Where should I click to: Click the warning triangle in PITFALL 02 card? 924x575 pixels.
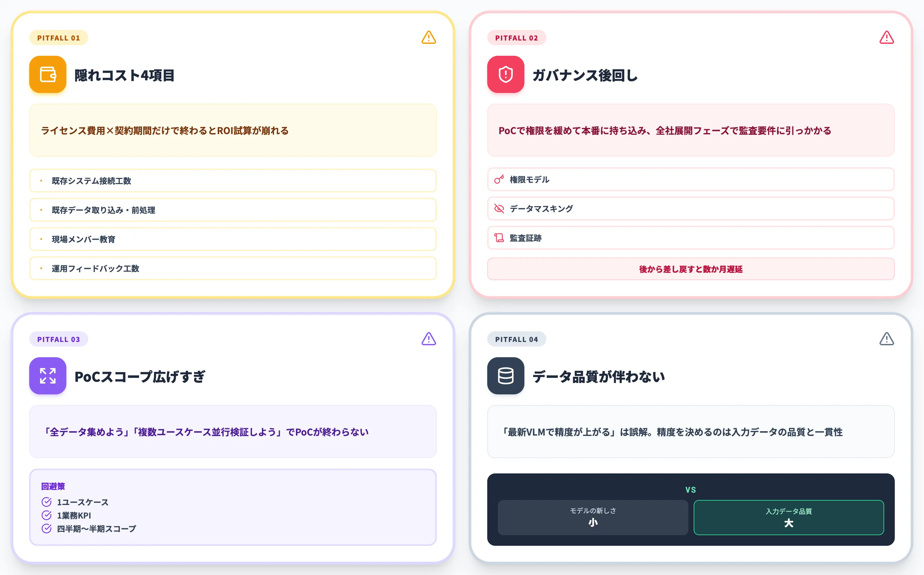click(887, 37)
